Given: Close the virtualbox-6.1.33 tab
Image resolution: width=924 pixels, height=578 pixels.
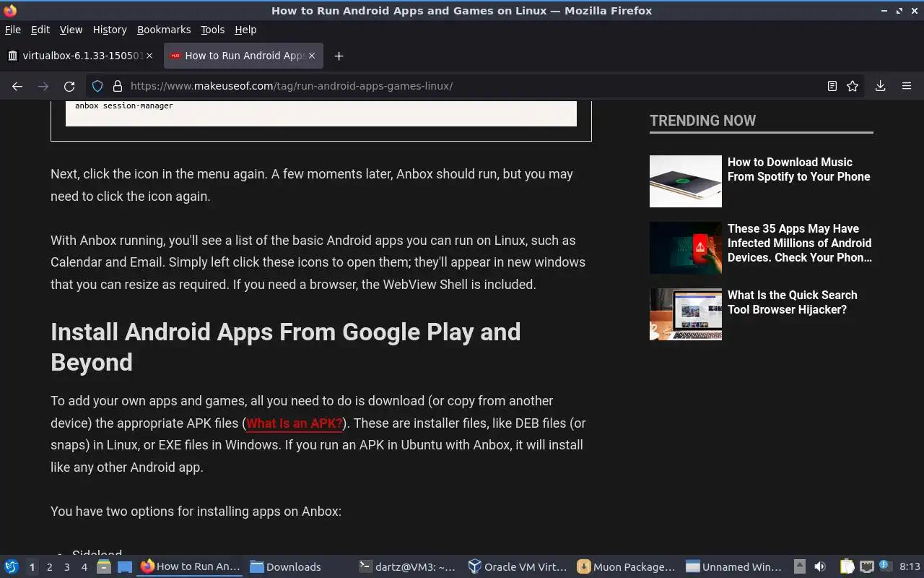Looking at the screenshot, I should pyautogui.click(x=149, y=56).
